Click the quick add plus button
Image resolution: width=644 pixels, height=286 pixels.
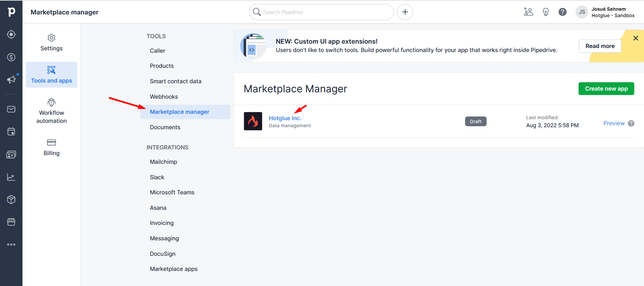click(x=405, y=12)
